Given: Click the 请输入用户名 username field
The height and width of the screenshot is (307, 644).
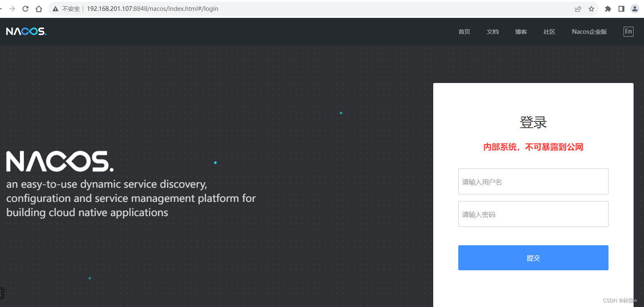Looking at the screenshot, I should point(533,181).
